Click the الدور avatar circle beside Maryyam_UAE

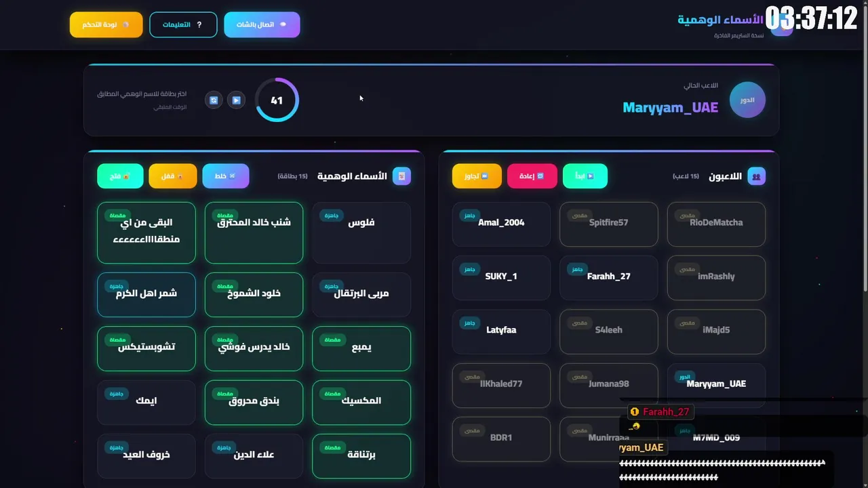[x=747, y=100]
